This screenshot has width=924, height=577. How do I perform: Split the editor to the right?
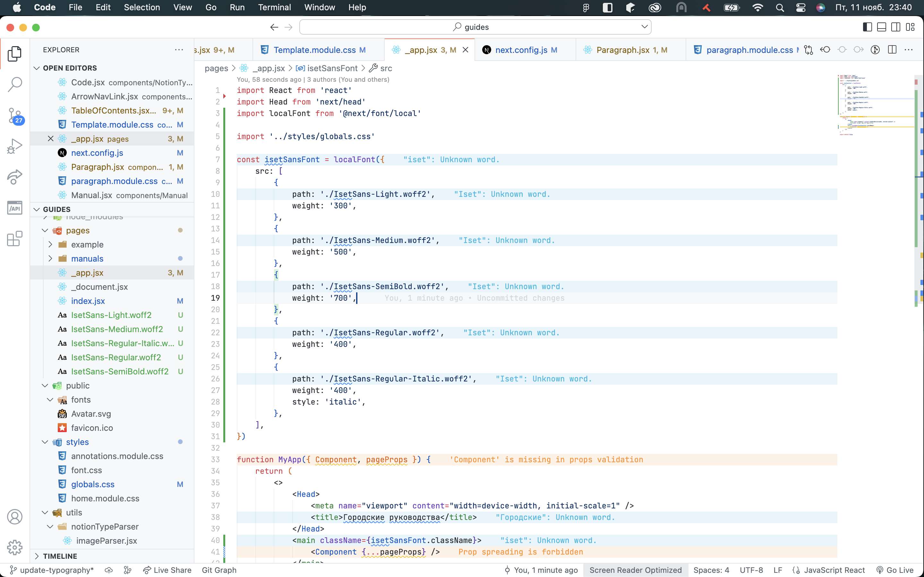coord(892,50)
